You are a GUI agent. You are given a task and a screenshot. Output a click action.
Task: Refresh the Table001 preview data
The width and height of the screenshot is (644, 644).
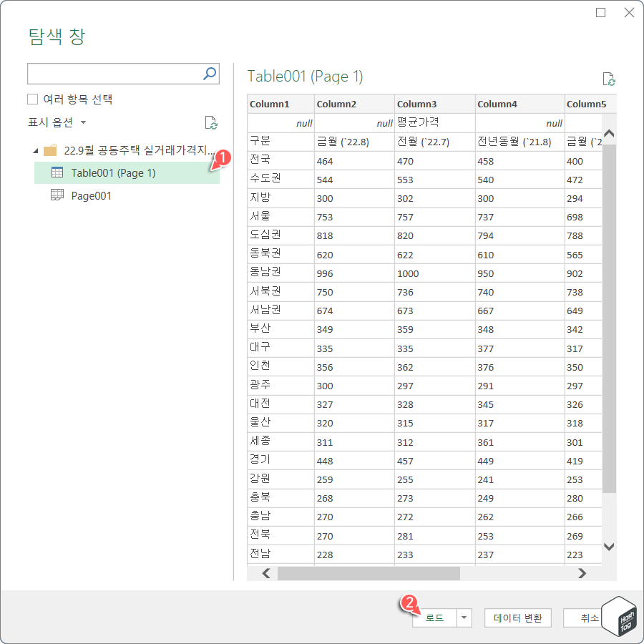pos(609,80)
